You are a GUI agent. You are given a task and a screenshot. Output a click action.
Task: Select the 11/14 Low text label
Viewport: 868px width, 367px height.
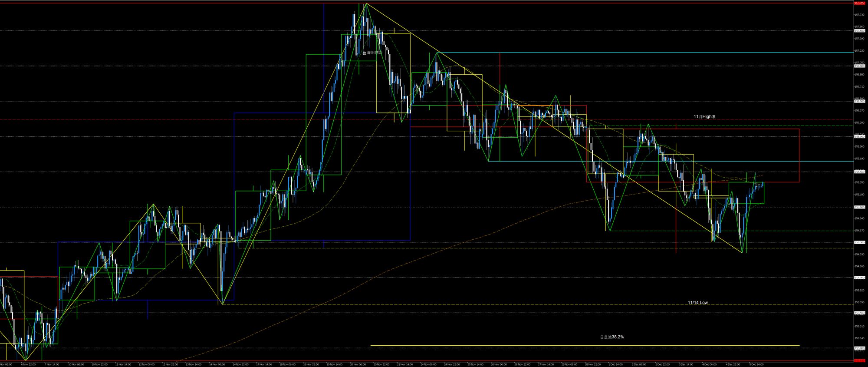click(697, 303)
